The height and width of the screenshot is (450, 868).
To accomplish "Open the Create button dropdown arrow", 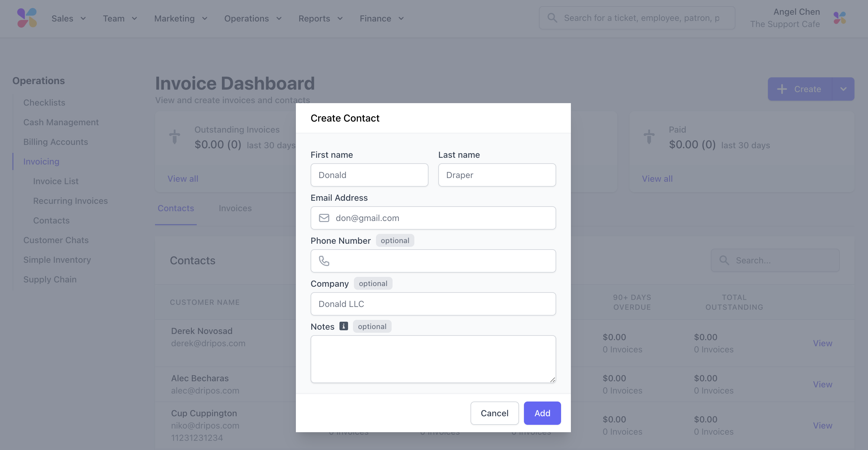I will click(843, 89).
